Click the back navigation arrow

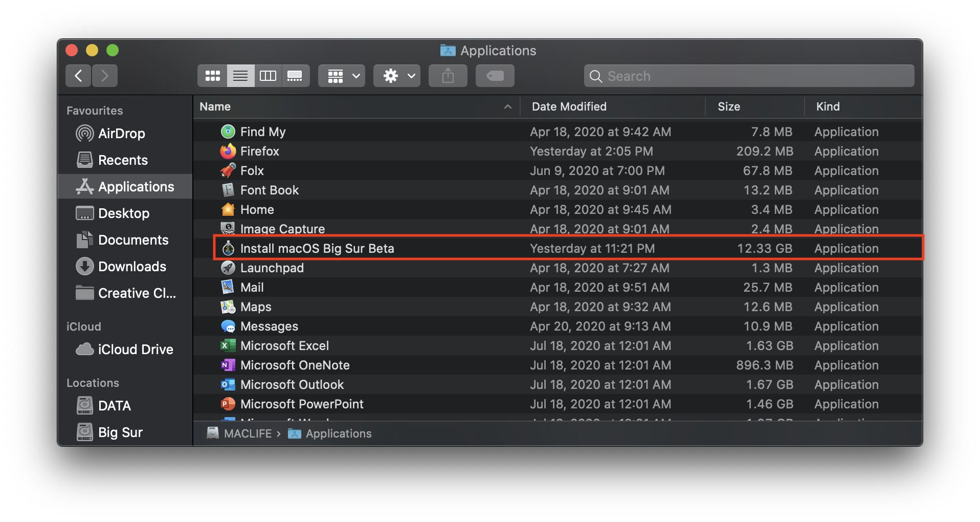tap(78, 75)
